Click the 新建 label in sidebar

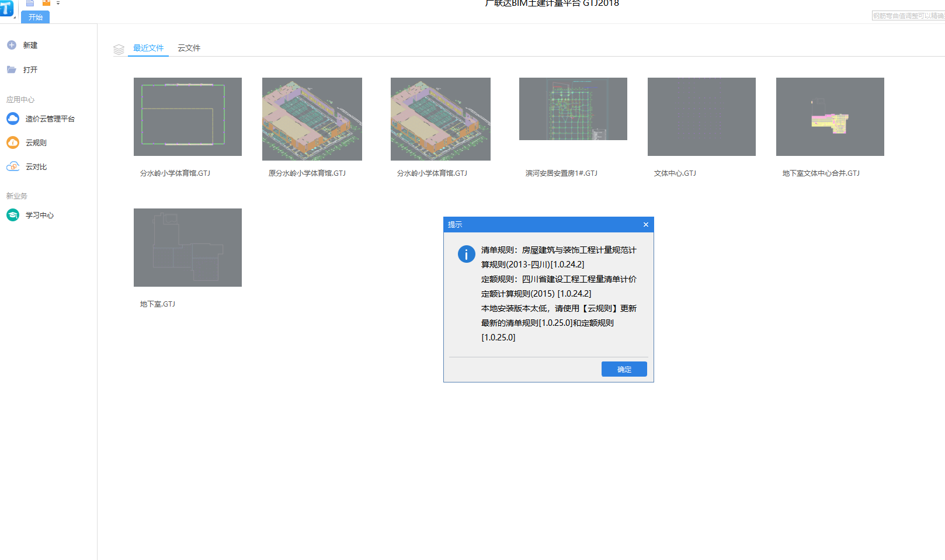30,45
